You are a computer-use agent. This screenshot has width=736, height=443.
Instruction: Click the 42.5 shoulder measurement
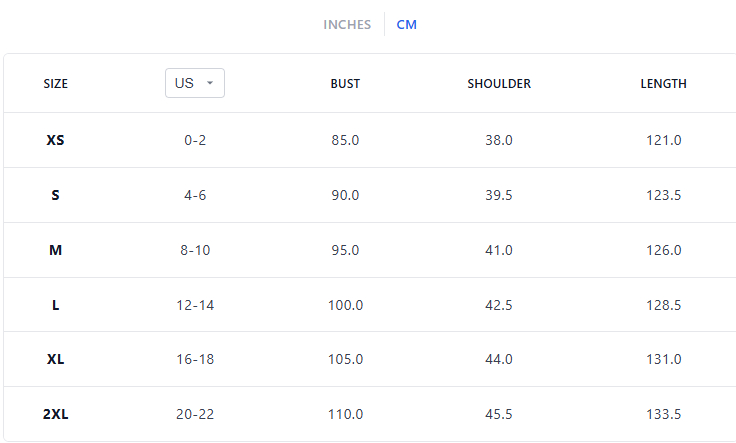coord(499,305)
